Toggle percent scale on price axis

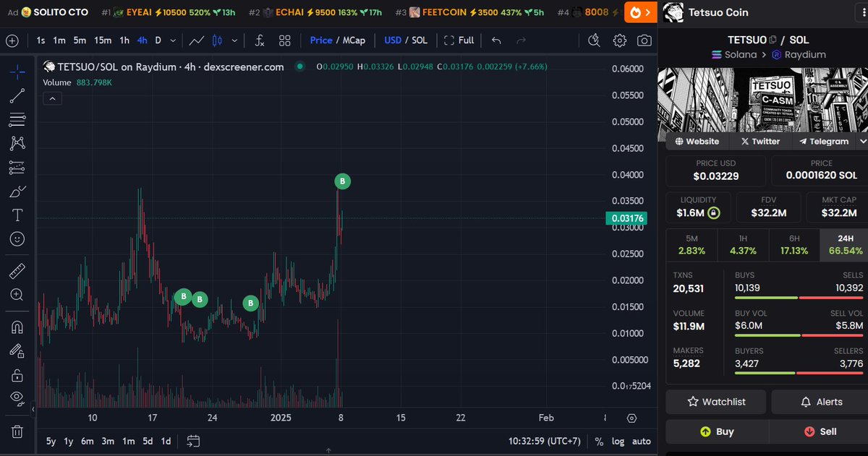(x=599, y=441)
